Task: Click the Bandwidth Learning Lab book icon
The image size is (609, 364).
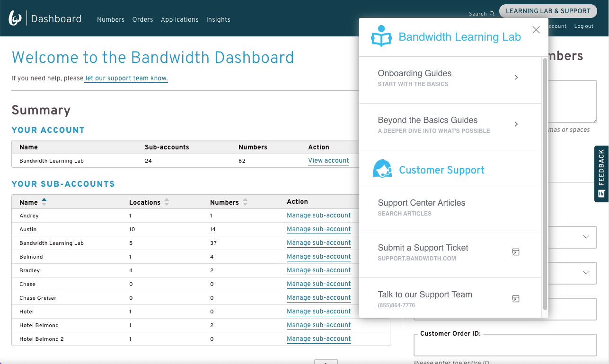Action: click(x=381, y=36)
